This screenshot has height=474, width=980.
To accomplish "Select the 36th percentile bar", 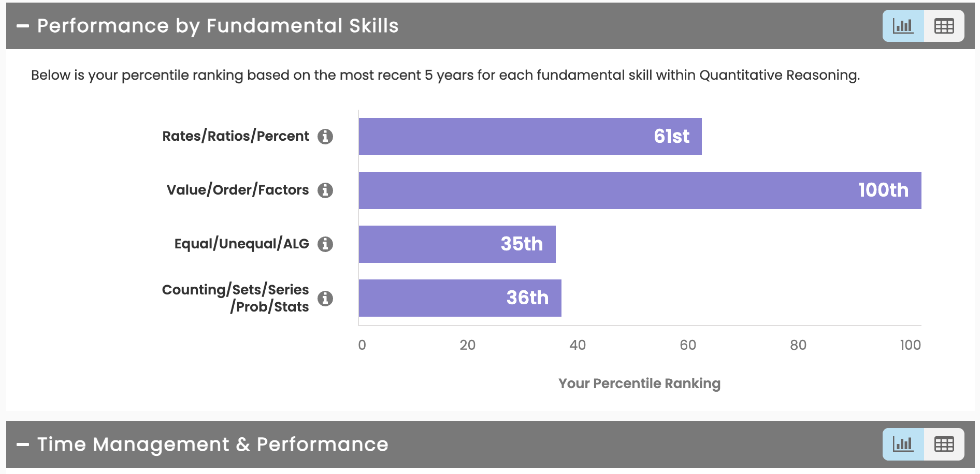I will [x=460, y=298].
